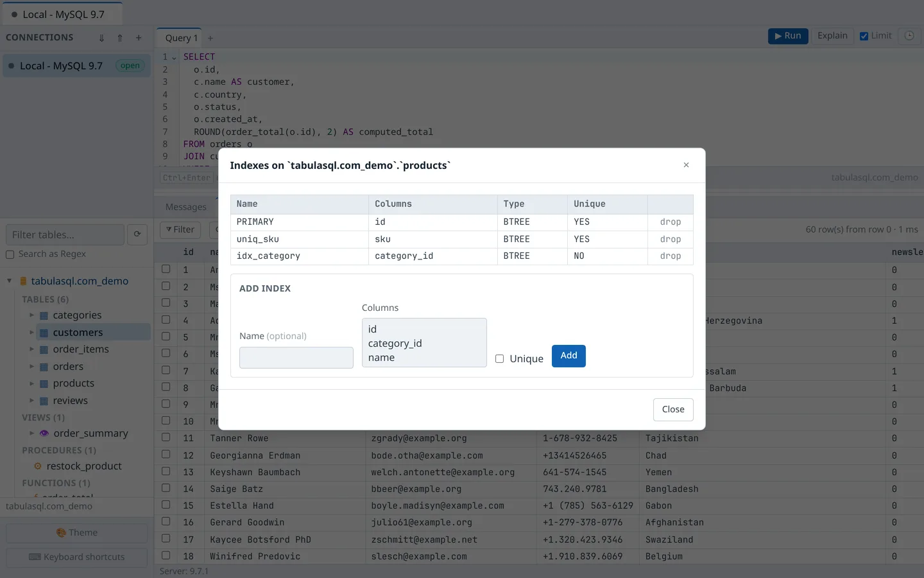The height and width of the screenshot is (578, 924).
Task: Expand the reviews table node
Action: pyautogui.click(x=31, y=401)
